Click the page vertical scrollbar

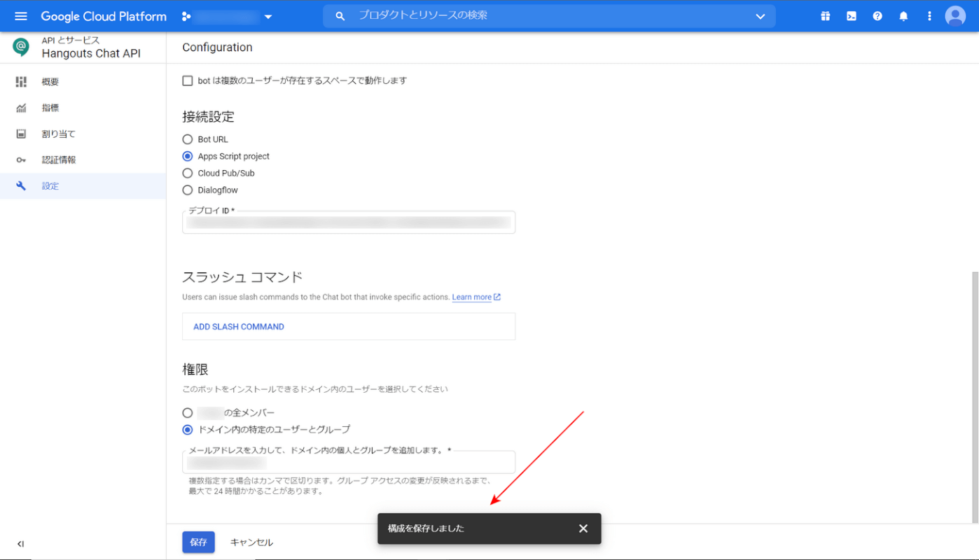[x=975, y=397]
